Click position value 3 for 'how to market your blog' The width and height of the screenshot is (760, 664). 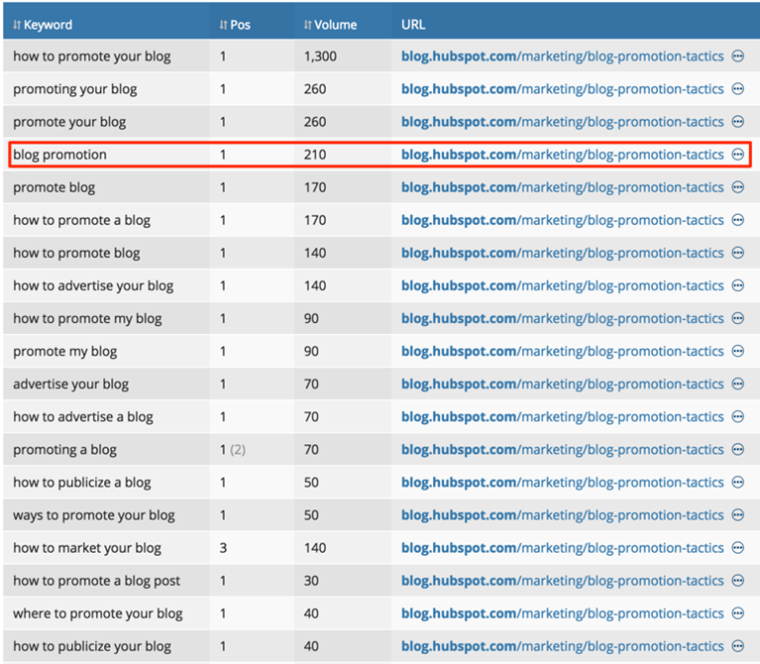pos(223,548)
